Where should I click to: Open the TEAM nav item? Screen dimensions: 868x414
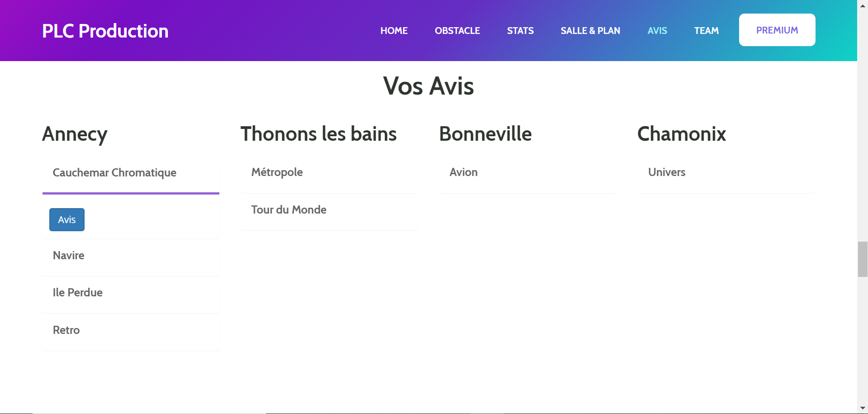click(706, 31)
